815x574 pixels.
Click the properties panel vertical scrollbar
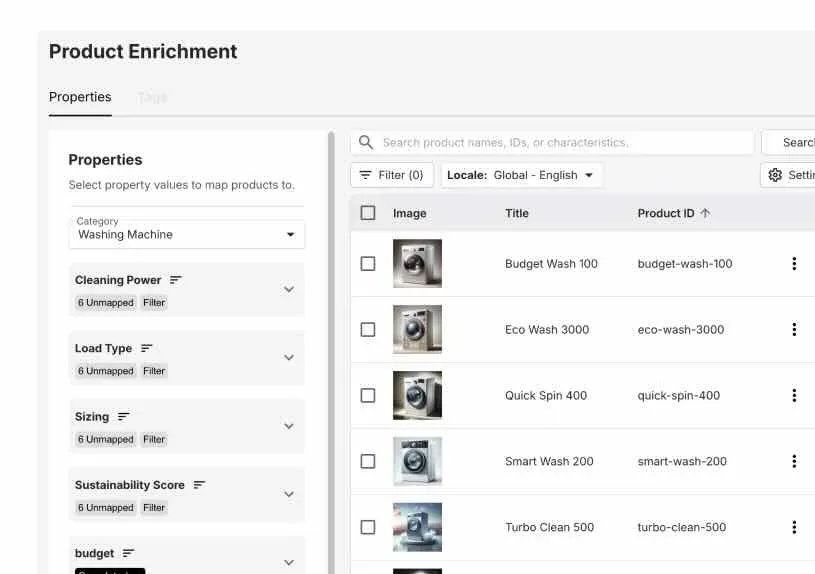coord(331,353)
